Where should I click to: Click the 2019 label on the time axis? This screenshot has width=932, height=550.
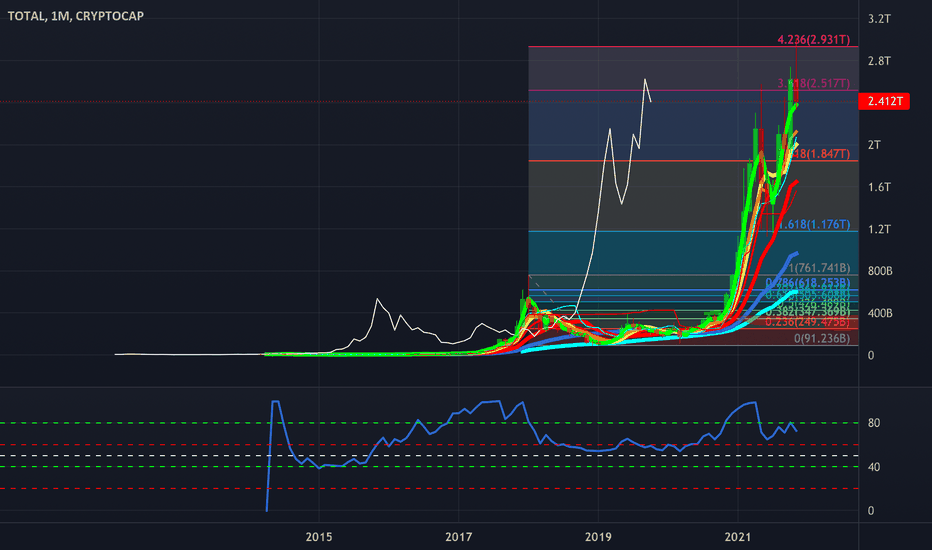[x=598, y=537]
